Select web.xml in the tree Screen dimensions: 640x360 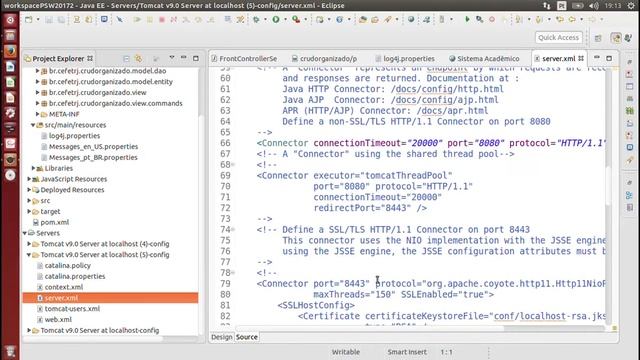(x=58, y=320)
